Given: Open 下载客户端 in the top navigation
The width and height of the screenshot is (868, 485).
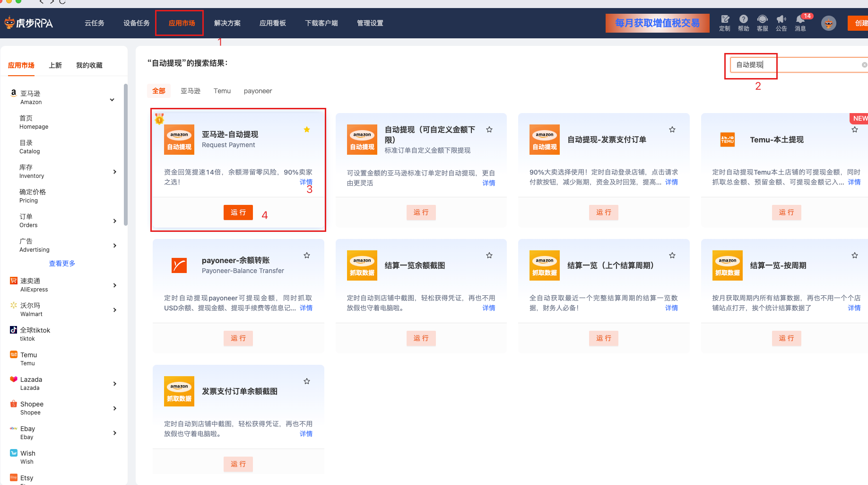Looking at the screenshot, I should (x=321, y=23).
